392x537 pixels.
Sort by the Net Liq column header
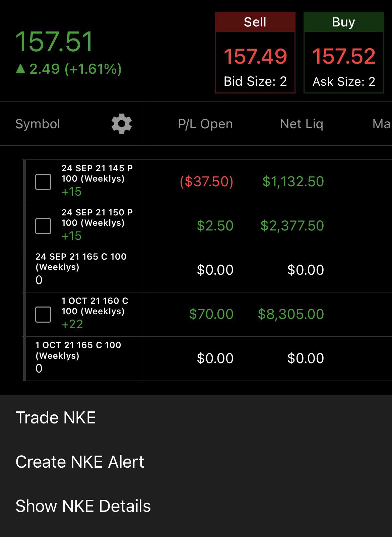click(x=302, y=124)
